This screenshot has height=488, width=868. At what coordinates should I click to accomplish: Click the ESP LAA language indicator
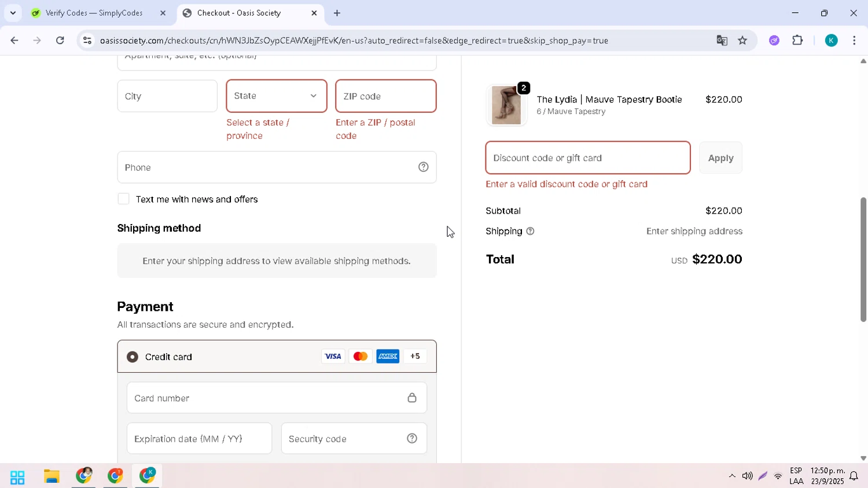796,476
